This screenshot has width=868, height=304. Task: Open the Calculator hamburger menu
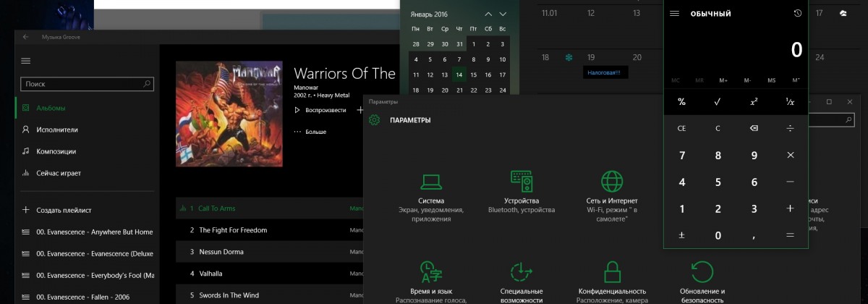(x=674, y=13)
